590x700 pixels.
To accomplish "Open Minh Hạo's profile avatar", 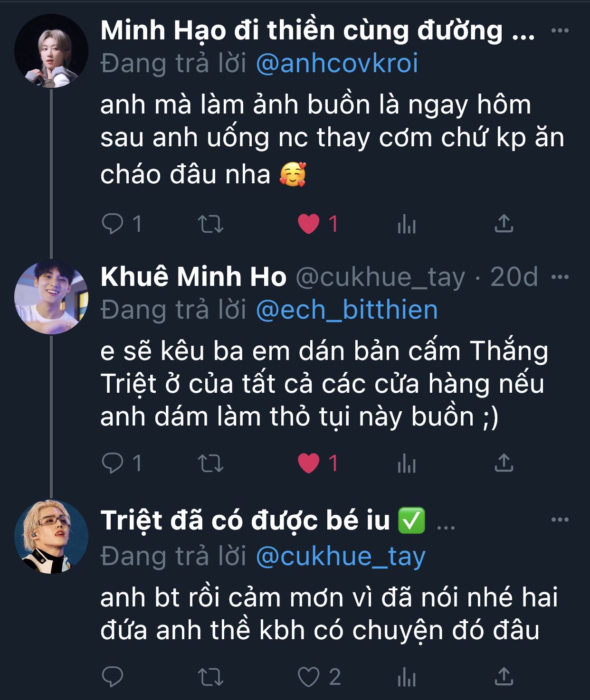I will tap(51, 51).
